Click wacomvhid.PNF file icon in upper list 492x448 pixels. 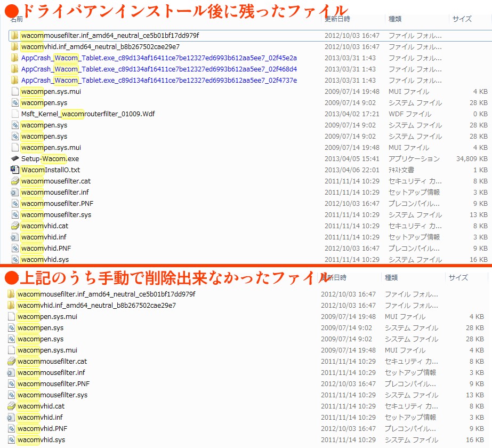[x=15, y=249]
